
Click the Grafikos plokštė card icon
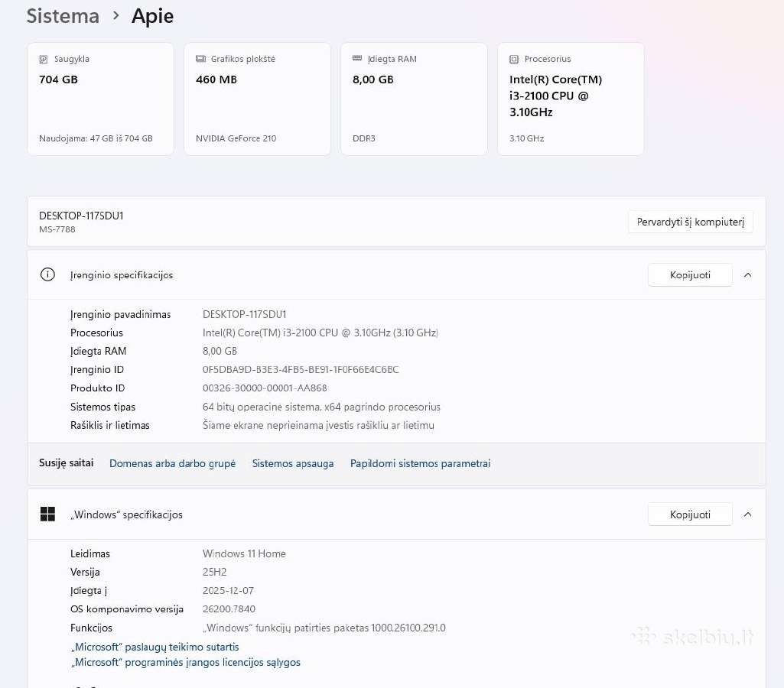200,59
